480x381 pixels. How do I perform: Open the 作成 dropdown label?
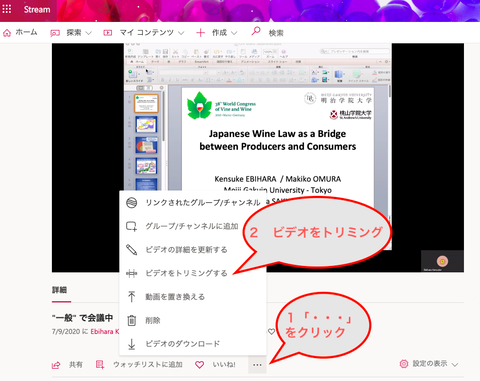tap(219, 33)
